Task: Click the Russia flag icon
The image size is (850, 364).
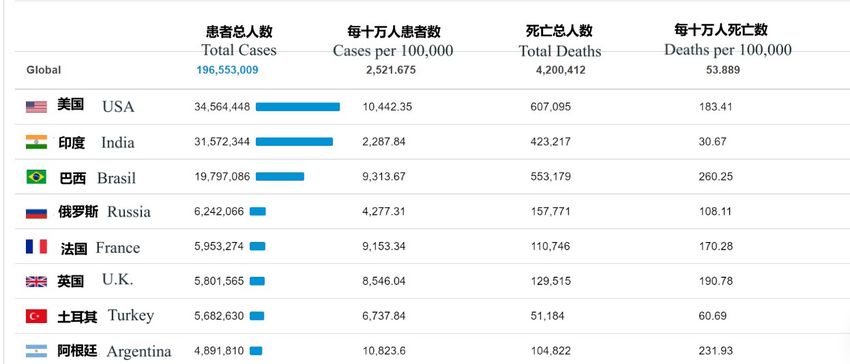Action: [36, 212]
